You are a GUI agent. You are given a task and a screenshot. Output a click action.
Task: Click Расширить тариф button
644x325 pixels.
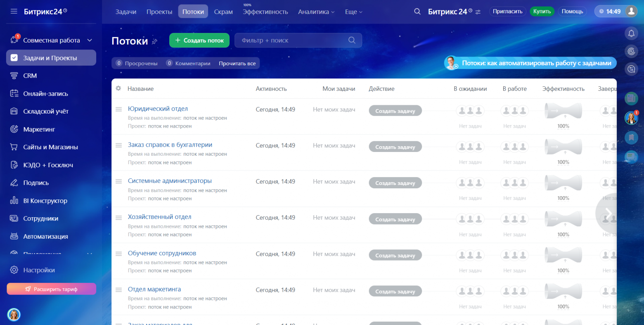point(51,289)
